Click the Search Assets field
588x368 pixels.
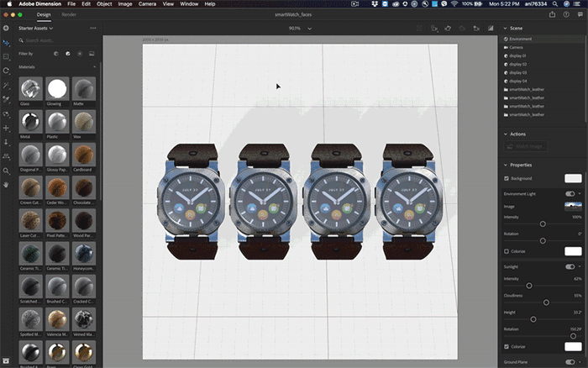pyautogui.click(x=57, y=40)
